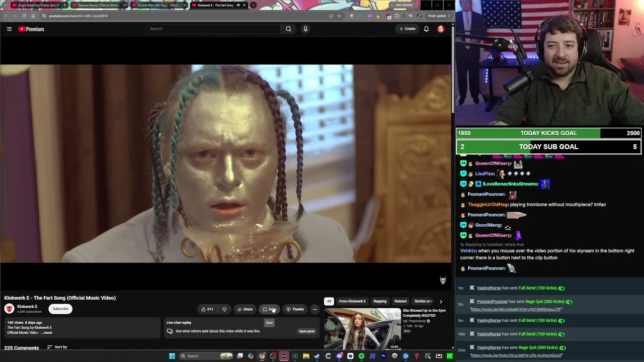Start voice search with the microphone icon
The height and width of the screenshot is (362, 644).
point(305,29)
